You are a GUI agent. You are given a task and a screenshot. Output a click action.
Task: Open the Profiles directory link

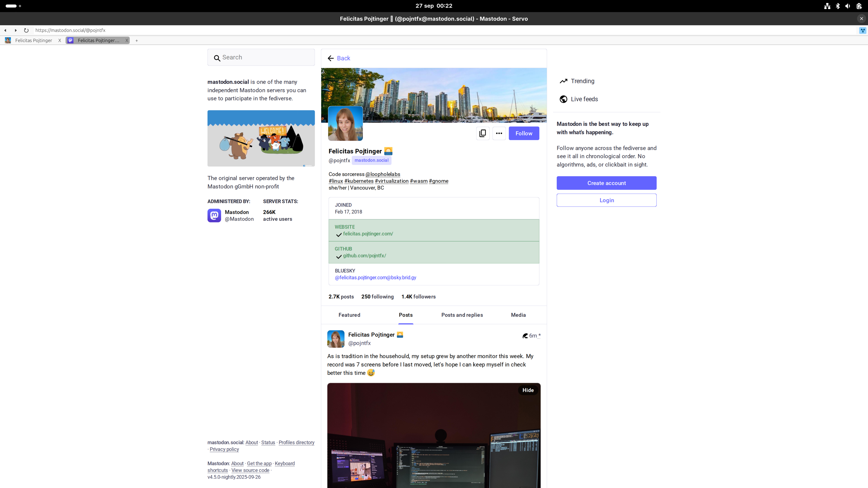297,443
